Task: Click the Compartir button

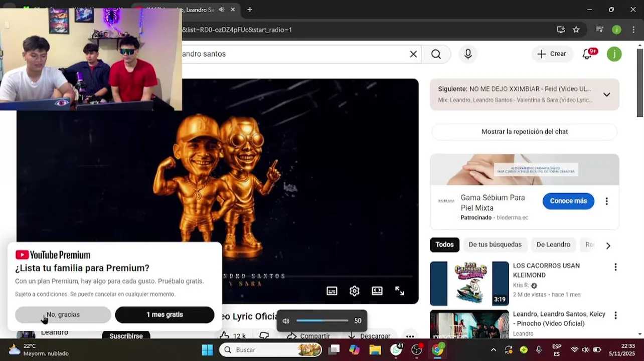Action: 309,336
